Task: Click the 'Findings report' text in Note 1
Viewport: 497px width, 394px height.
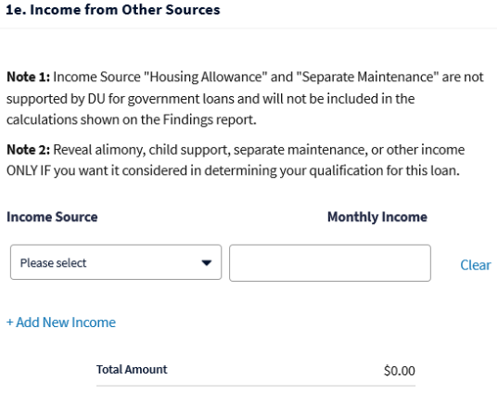Action: point(209,119)
